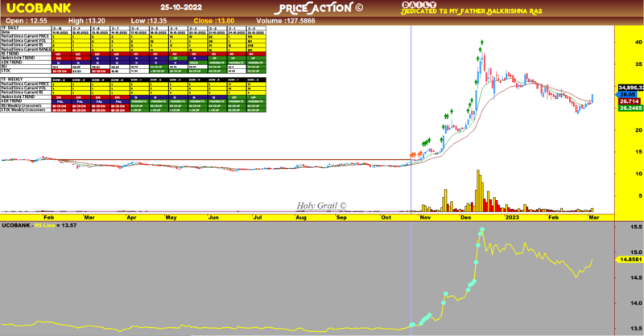
Task: Click the 2023 label on time axis
Action: click(512, 218)
